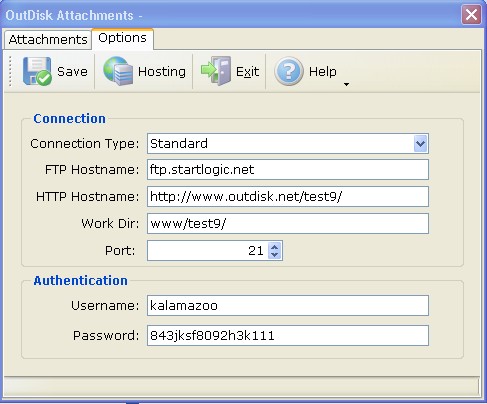The image size is (487, 404).
Task: Open Help via its text label
Action: point(323,71)
